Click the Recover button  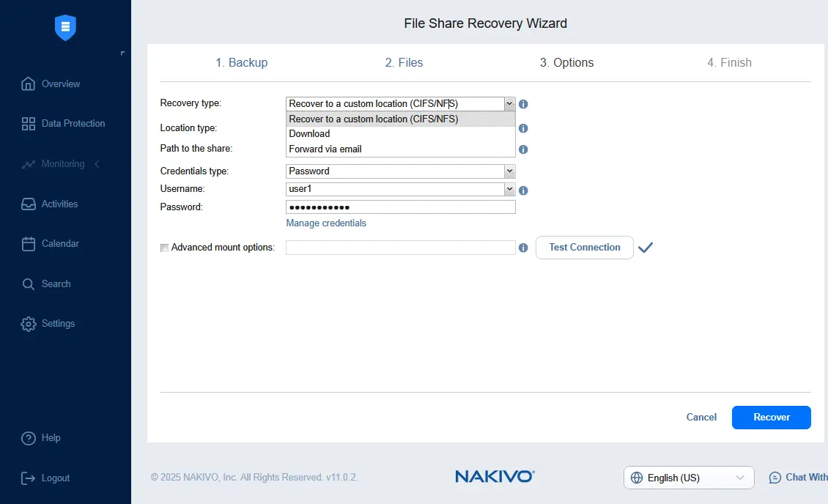[771, 418]
